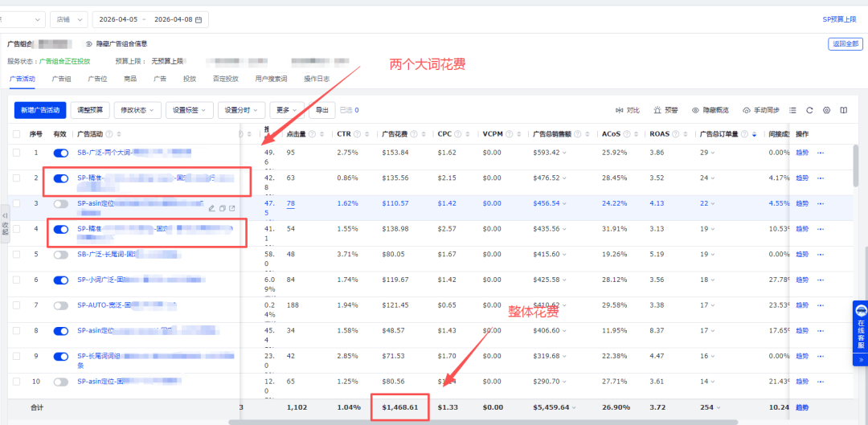Image resolution: width=868 pixels, height=425 pixels.
Task: Click copy icon in row 3
Action: (x=222, y=208)
